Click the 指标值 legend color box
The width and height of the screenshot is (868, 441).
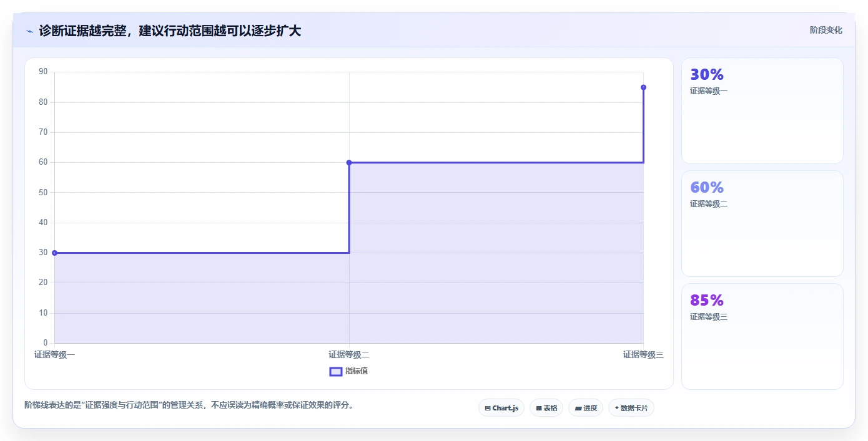point(336,372)
